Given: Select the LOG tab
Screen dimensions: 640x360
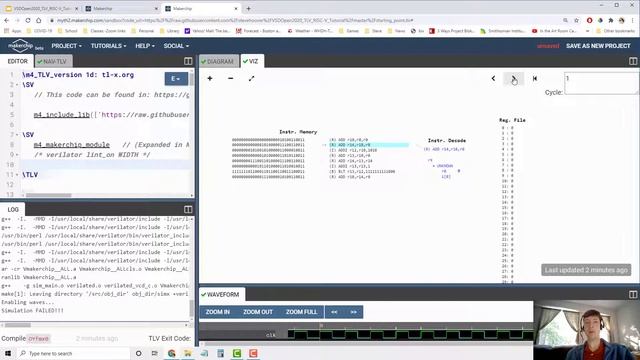Looking at the screenshot, I should [x=13, y=209].
